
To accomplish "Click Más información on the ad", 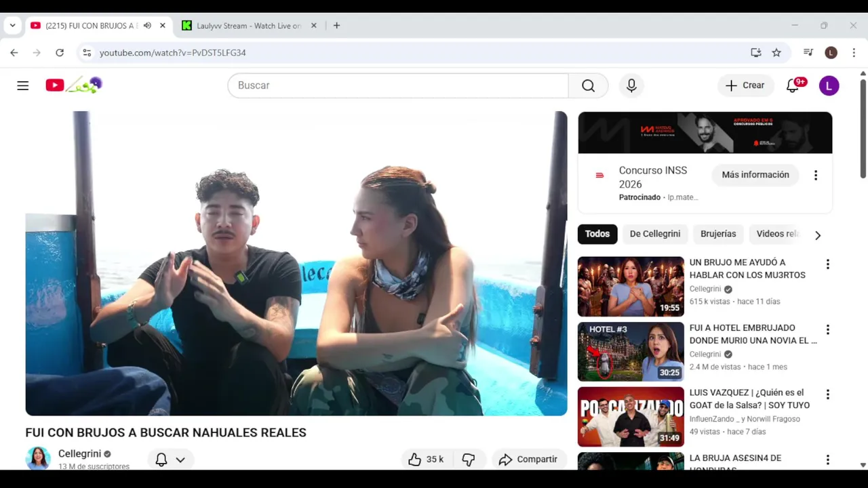I will point(755,175).
